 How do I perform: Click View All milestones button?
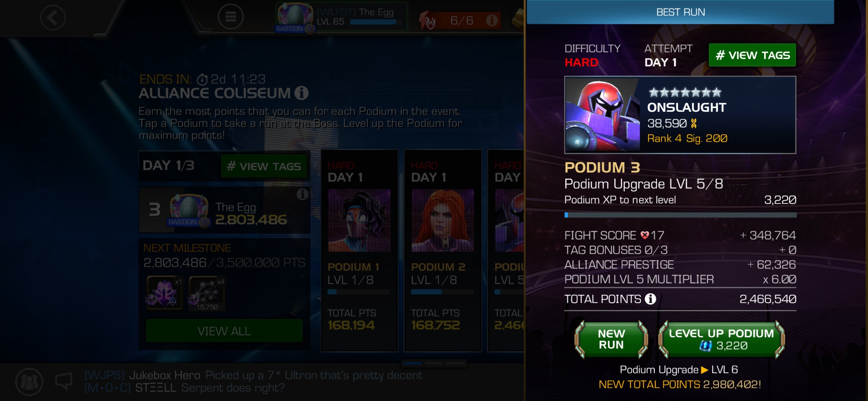pyautogui.click(x=224, y=331)
